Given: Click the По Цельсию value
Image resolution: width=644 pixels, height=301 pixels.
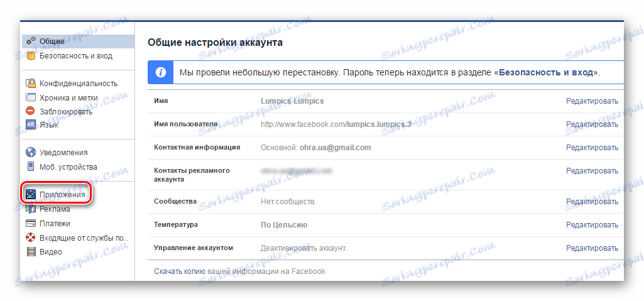Looking at the screenshot, I should (x=284, y=224).
